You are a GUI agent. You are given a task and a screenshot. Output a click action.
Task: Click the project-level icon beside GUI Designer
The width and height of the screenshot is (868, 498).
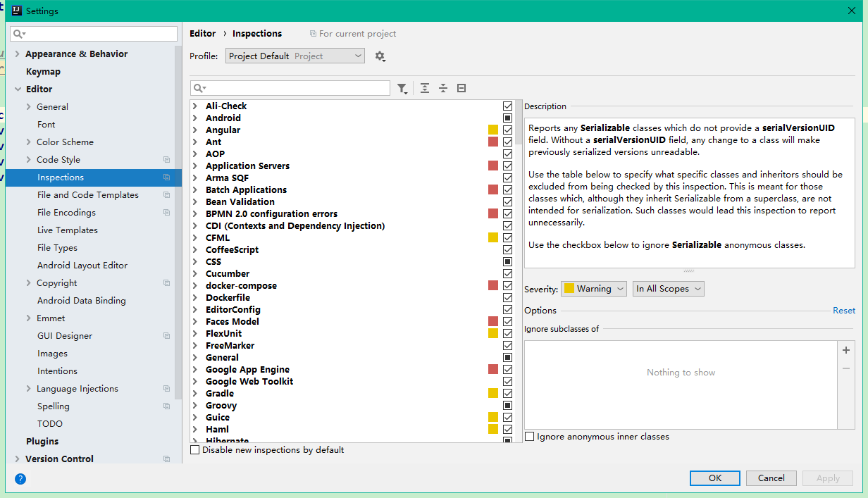coord(167,336)
